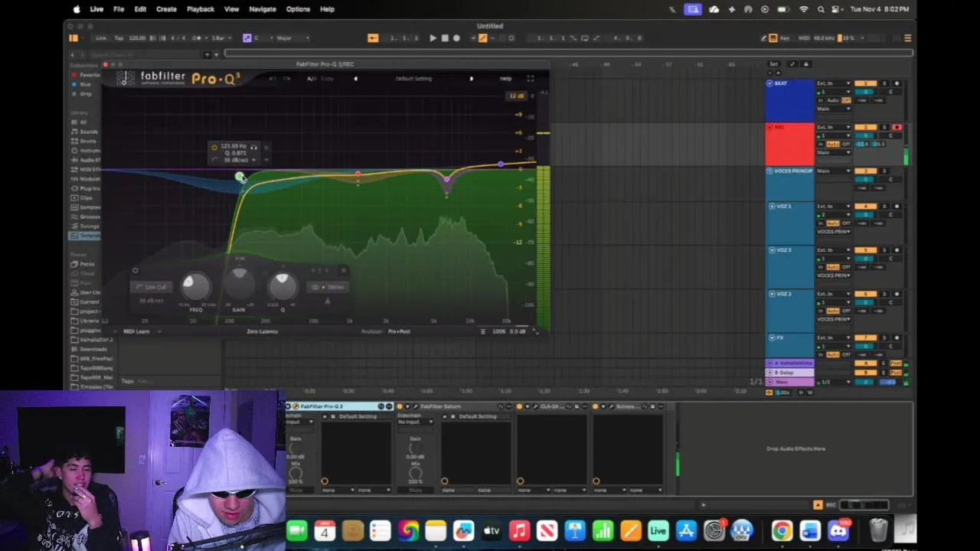The height and width of the screenshot is (551, 980).
Task: Click the band solo headphones icon
Action: click(x=253, y=147)
